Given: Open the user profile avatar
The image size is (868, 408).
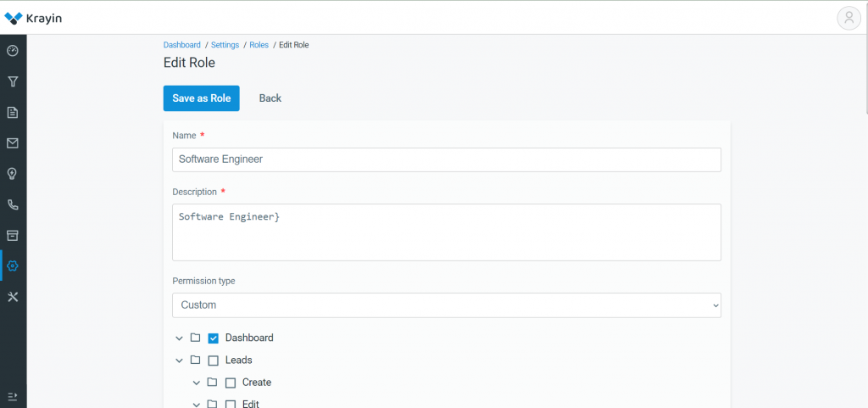Looking at the screenshot, I should [849, 18].
